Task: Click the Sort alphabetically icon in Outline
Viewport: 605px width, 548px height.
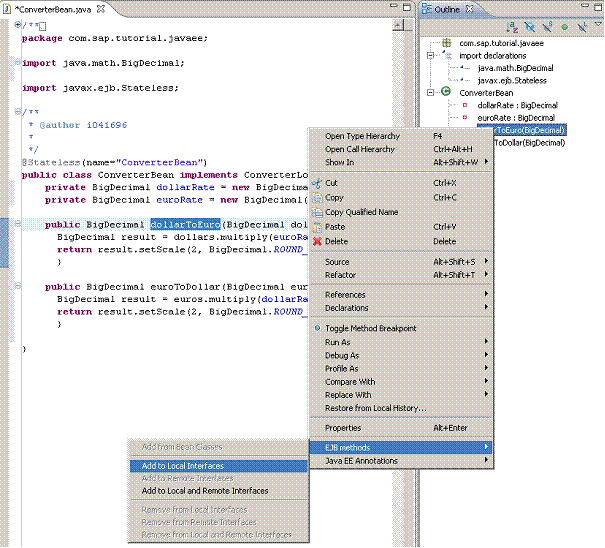Action: tap(513, 28)
